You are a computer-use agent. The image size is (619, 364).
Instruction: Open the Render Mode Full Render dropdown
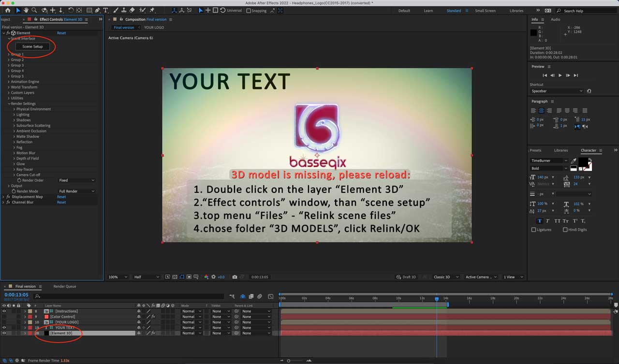pyautogui.click(x=76, y=191)
